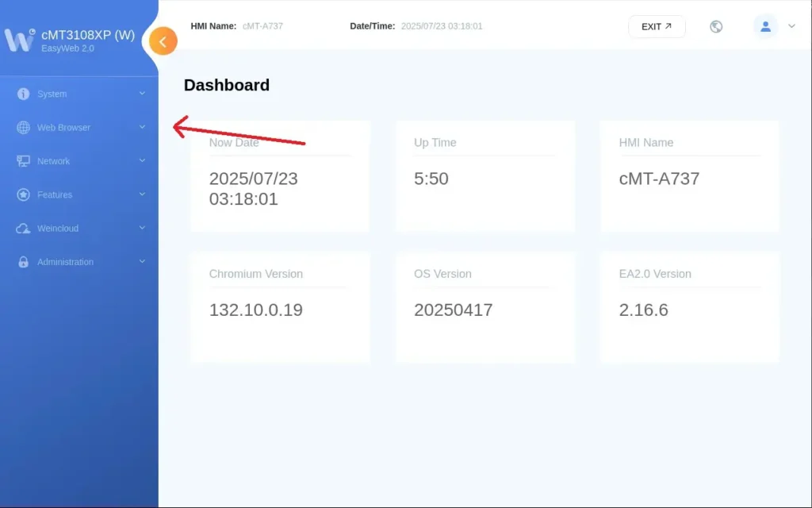Collapse the sidebar with the orange arrow button
The height and width of the screenshot is (508, 812).
tap(163, 41)
